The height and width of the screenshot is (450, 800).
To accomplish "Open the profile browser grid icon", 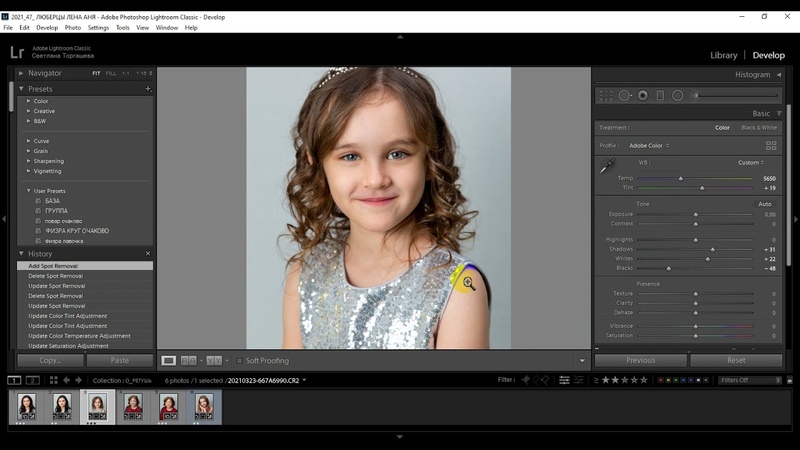I will pos(771,145).
